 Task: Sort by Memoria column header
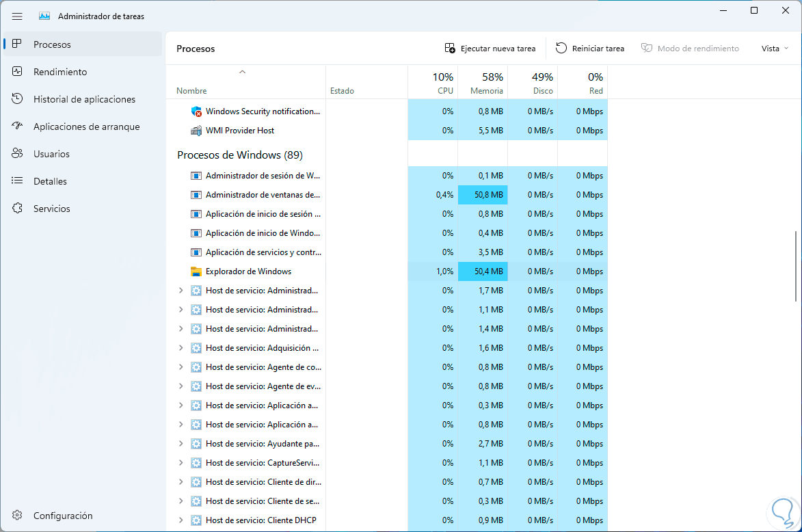483,82
